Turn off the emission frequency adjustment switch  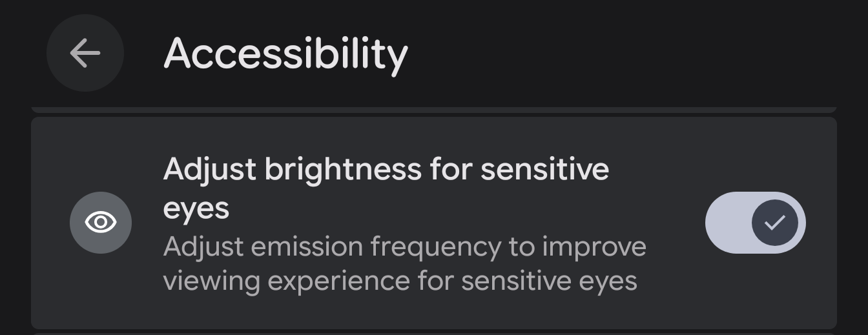pyautogui.click(x=756, y=223)
